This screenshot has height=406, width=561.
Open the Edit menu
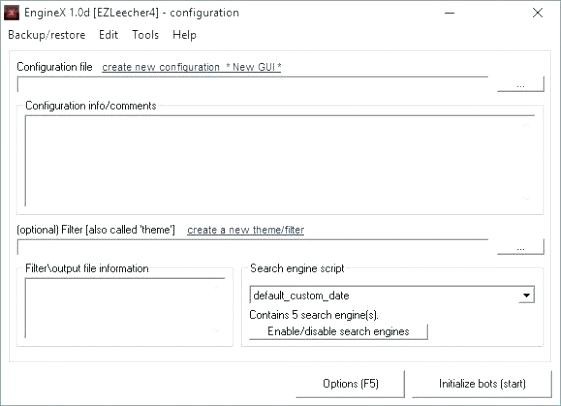tap(108, 35)
